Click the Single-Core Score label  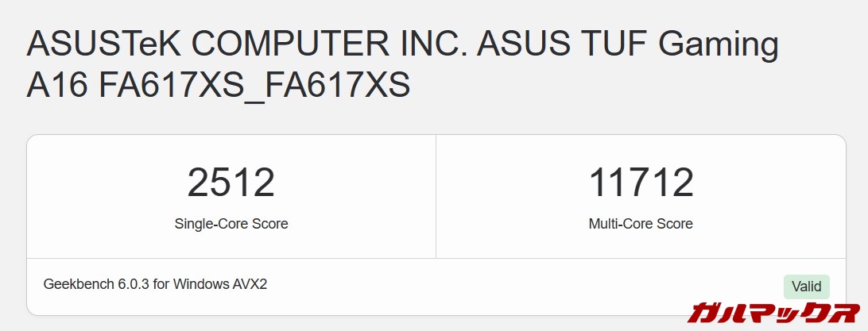(231, 224)
